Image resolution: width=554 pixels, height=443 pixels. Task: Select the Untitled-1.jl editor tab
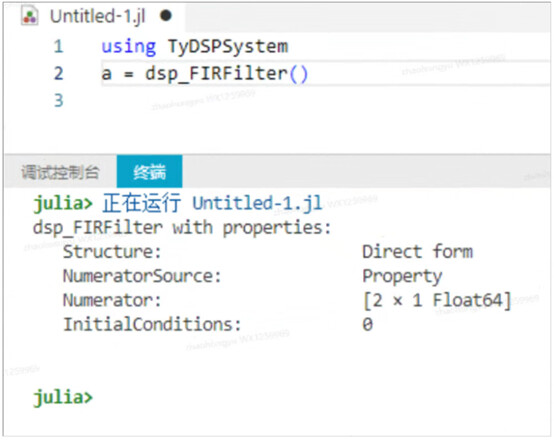point(95,16)
